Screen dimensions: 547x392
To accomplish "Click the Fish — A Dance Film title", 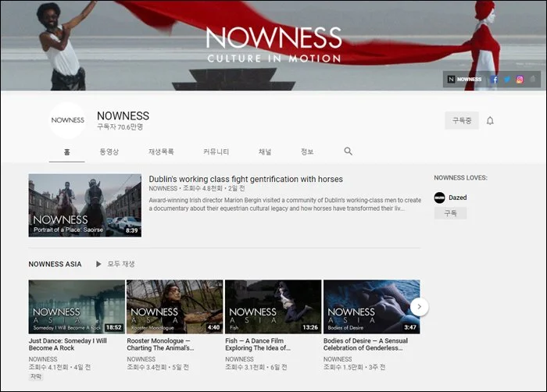I will (258, 344).
